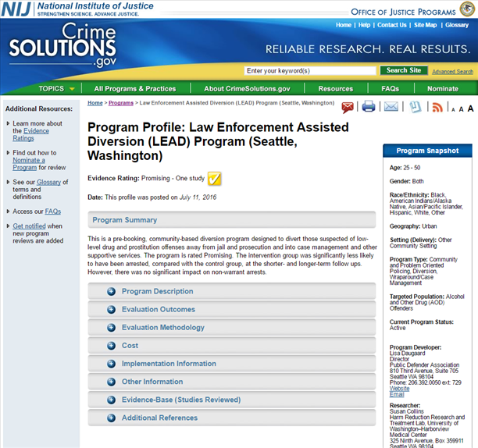Image resolution: width=478 pixels, height=448 pixels.
Task: Expand the Other Information section
Action: (x=232, y=382)
